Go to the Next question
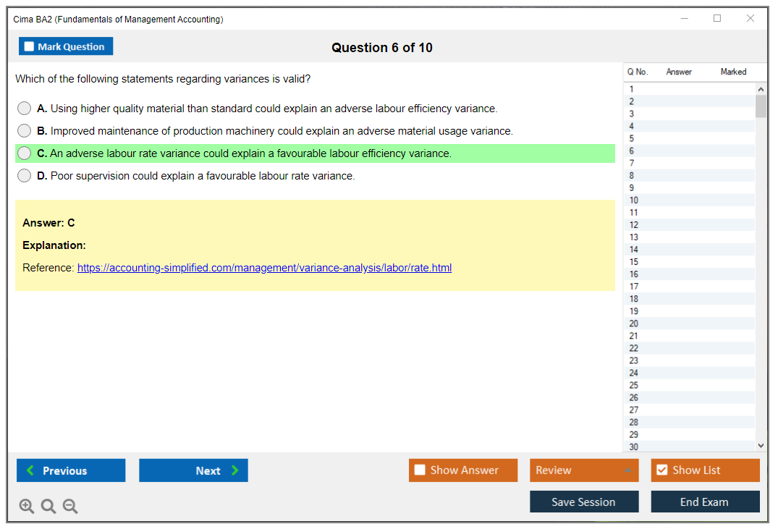The height and width of the screenshot is (532, 778). click(x=193, y=470)
